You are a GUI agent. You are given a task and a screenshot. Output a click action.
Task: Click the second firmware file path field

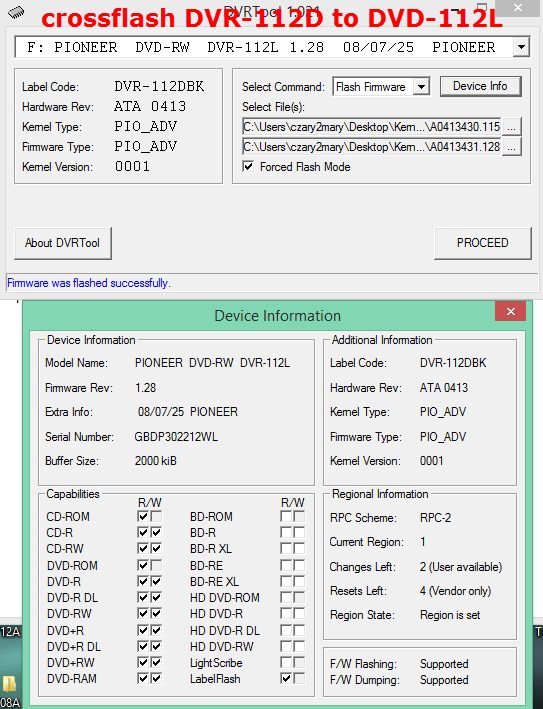(372, 147)
